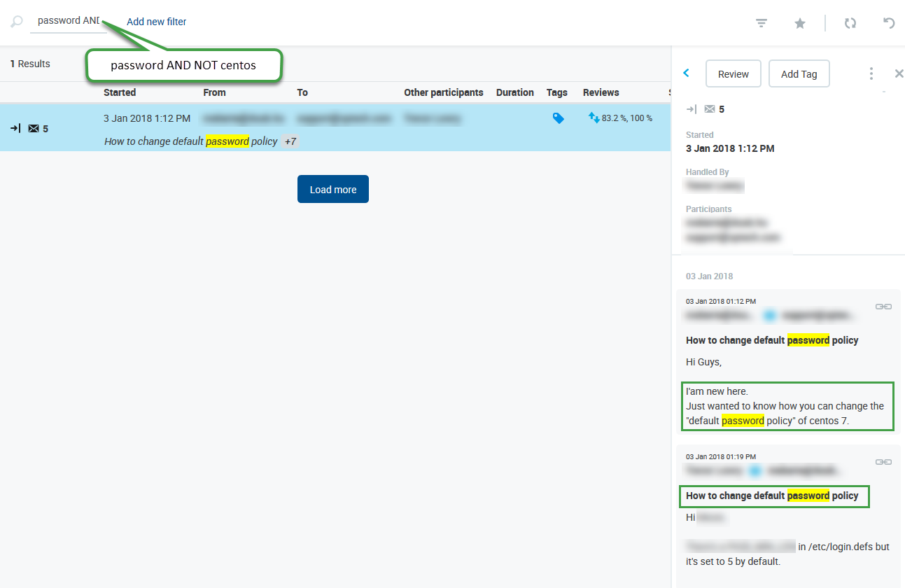Click the search magnifier icon
Screen dimensions: 905x588
tap(17, 22)
